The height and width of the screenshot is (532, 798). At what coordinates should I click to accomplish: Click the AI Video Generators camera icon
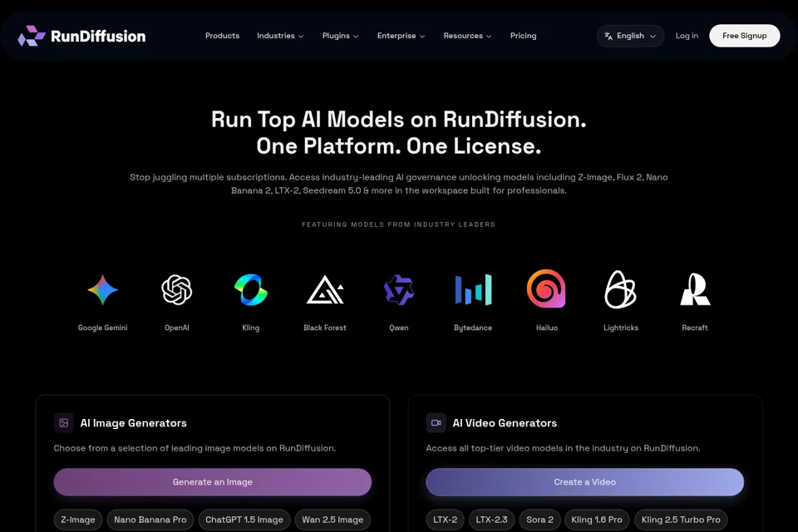tap(436, 422)
